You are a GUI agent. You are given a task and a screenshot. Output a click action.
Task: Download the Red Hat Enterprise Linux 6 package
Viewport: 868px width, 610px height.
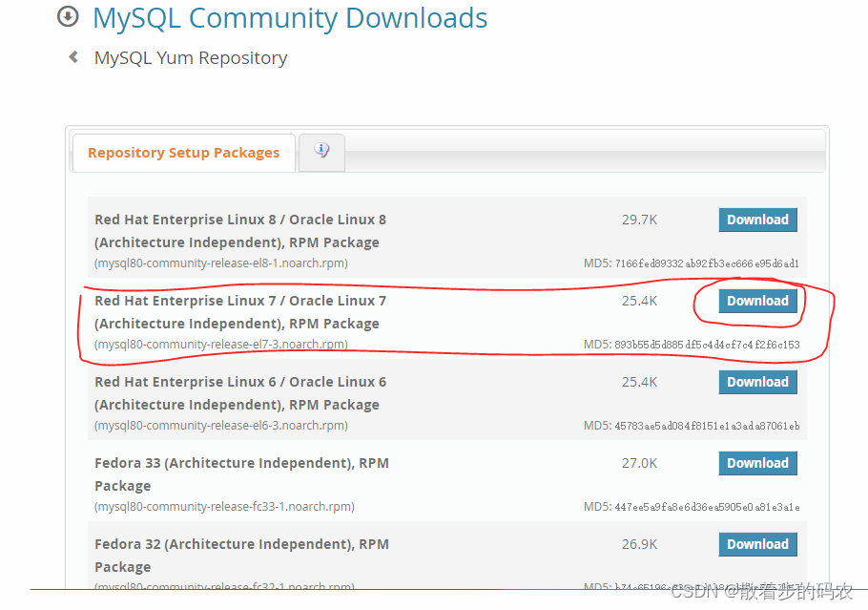pyautogui.click(x=757, y=381)
